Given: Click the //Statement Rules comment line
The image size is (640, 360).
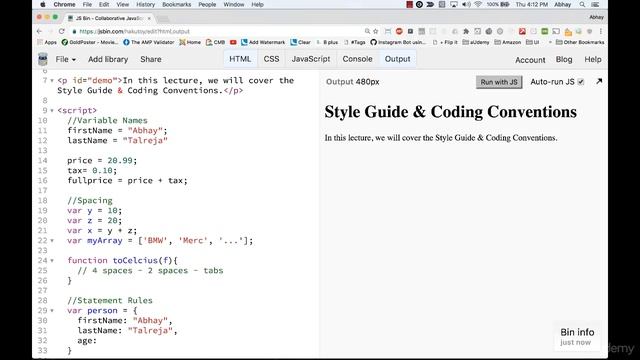Looking at the screenshot, I should [x=110, y=300].
